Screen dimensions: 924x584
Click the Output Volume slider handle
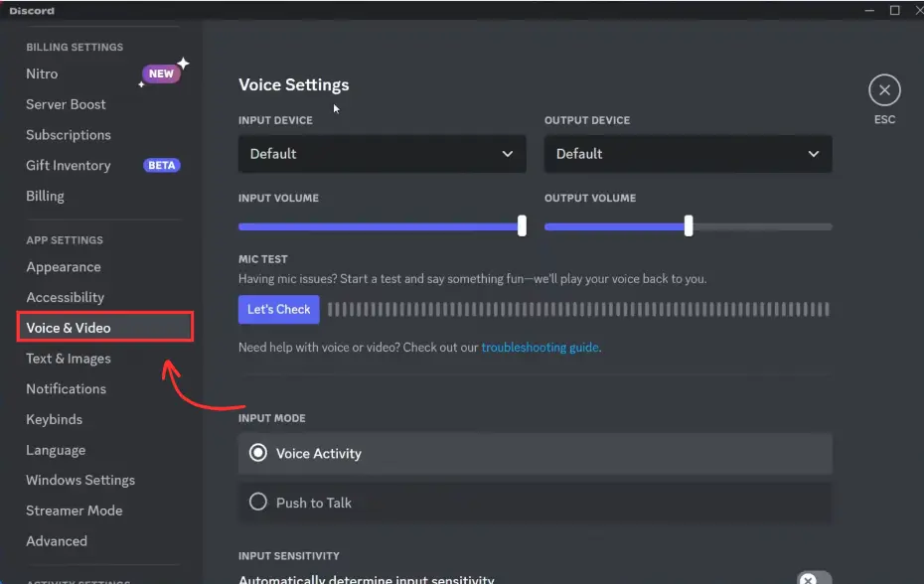coord(689,225)
